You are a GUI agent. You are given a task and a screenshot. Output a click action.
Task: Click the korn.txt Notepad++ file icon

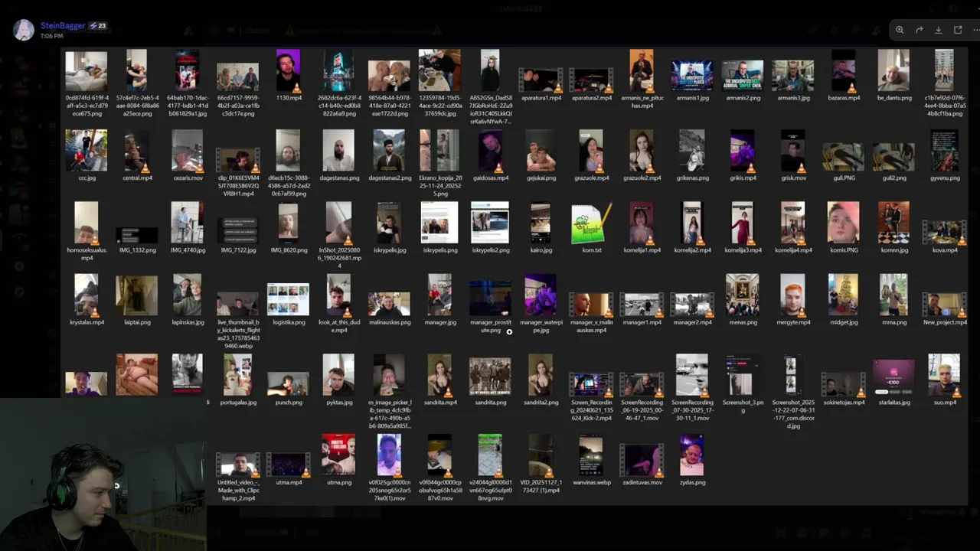click(591, 223)
